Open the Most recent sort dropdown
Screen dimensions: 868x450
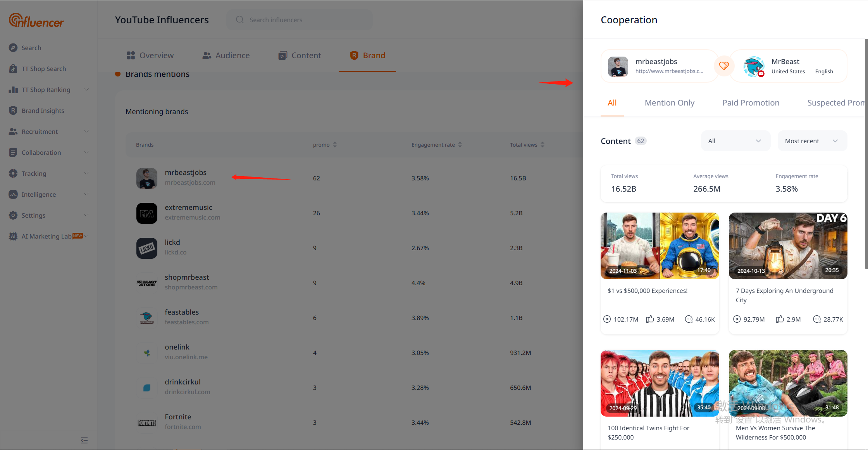click(x=812, y=141)
